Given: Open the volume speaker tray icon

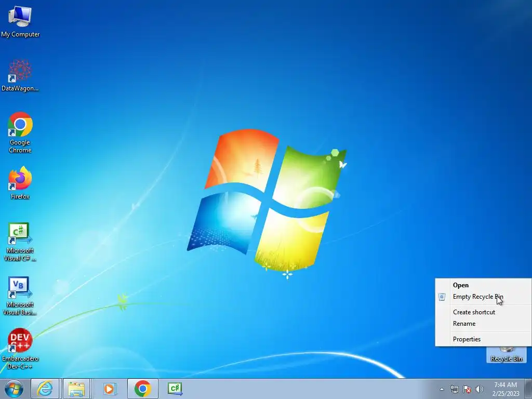Looking at the screenshot, I should [479, 389].
